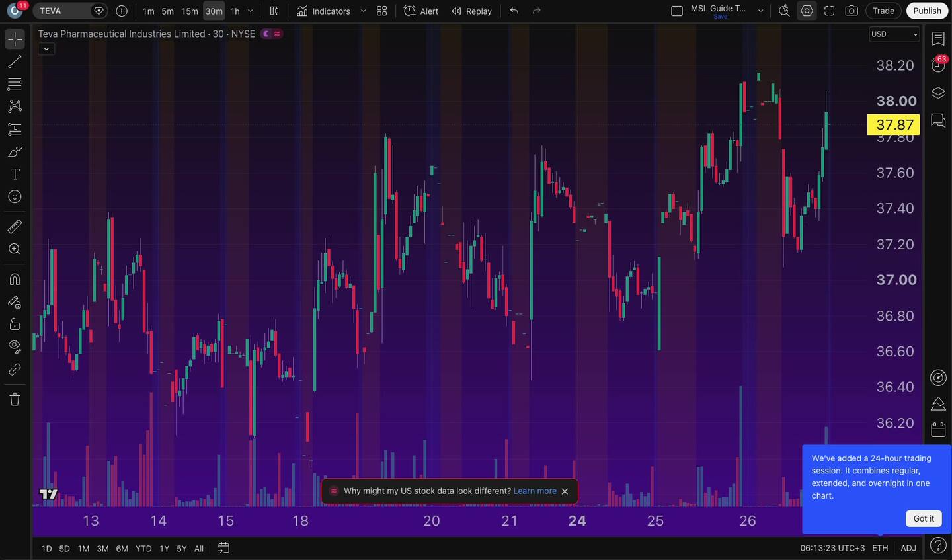Collapse the chart legend chevron
Image resolution: width=952 pixels, height=560 pixels.
tap(46, 48)
